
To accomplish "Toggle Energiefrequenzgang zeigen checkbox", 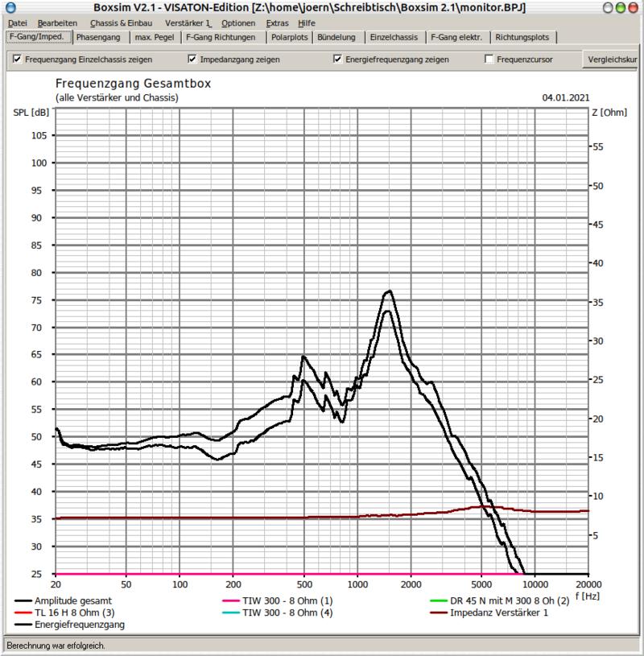I will [x=338, y=60].
